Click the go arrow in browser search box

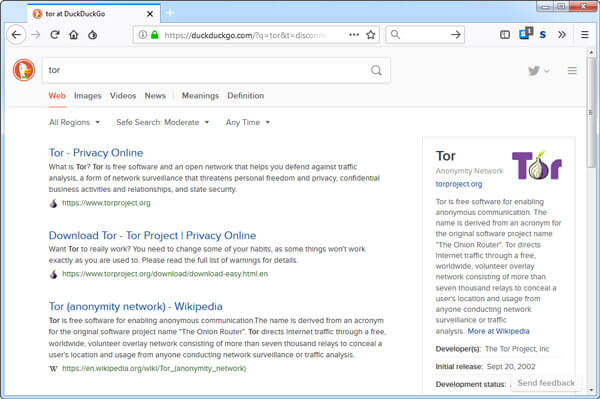point(455,35)
